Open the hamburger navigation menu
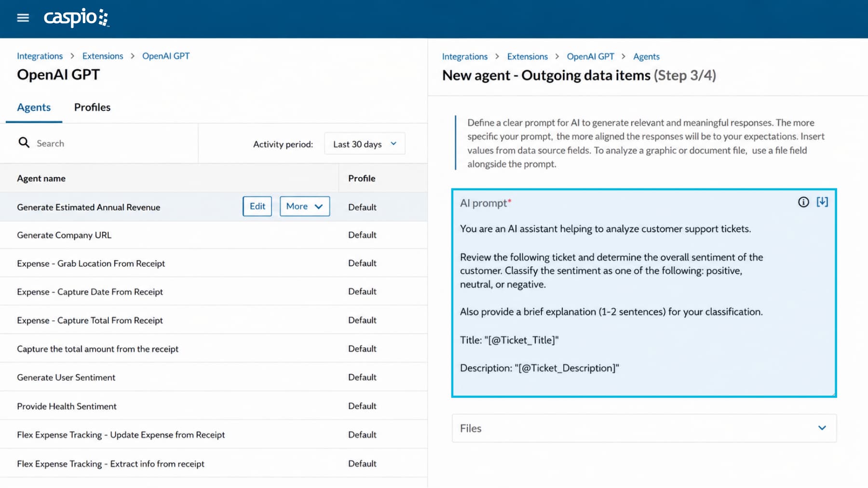This screenshot has height=488, width=868. click(23, 18)
